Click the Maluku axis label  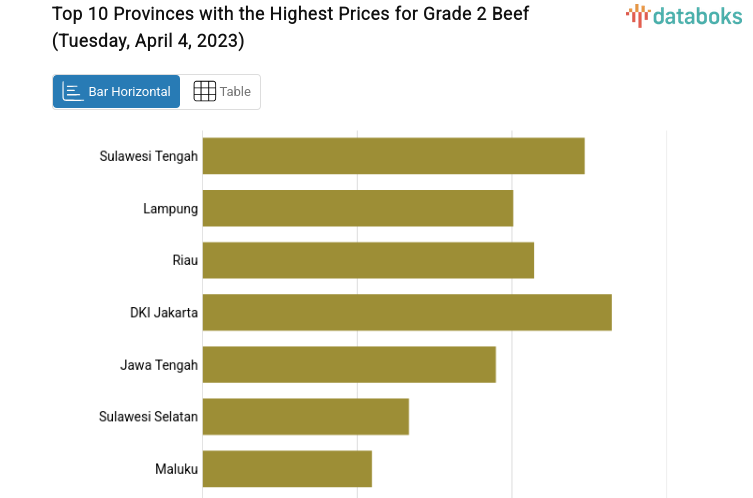[177, 468]
